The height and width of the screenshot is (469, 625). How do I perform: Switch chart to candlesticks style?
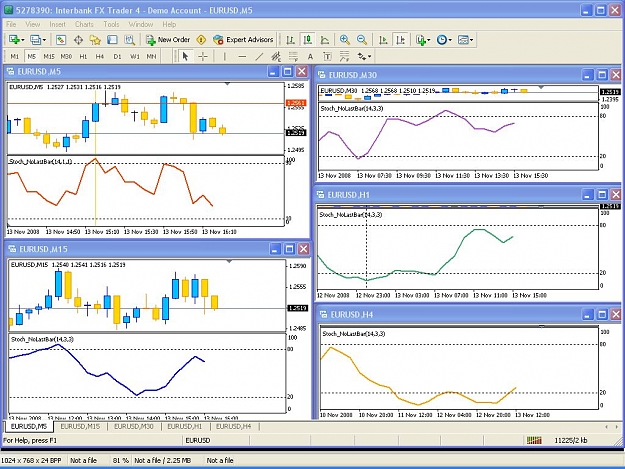307,39
